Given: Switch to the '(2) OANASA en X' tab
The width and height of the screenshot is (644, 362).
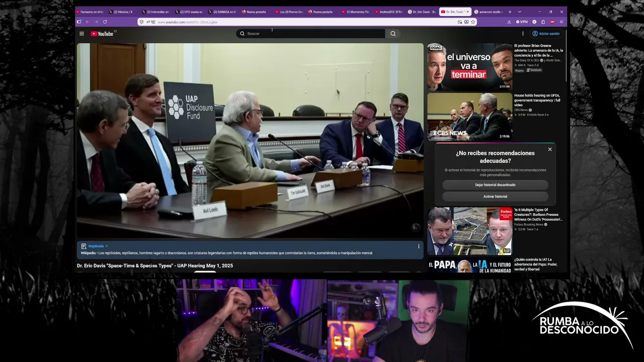Looking at the screenshot, I should tap(222, 12).
